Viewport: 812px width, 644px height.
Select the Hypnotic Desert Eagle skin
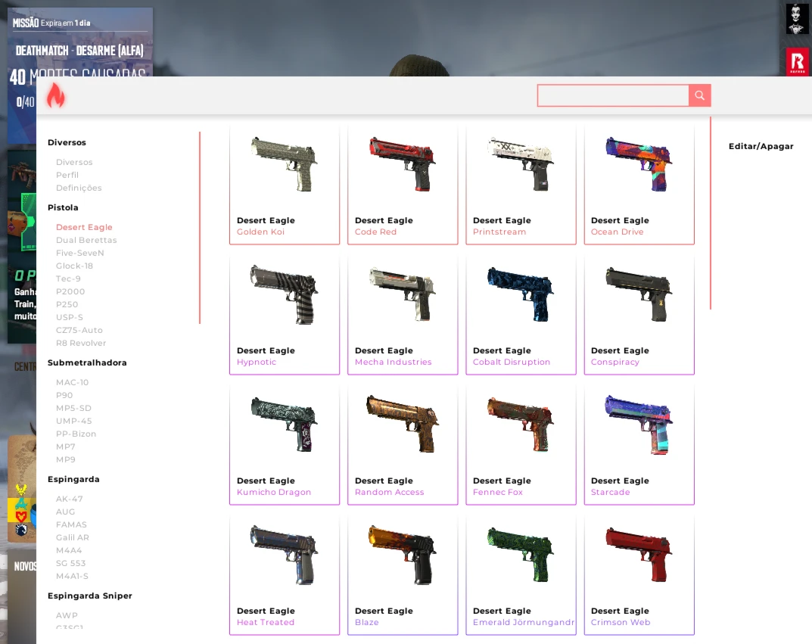point(285,314)
